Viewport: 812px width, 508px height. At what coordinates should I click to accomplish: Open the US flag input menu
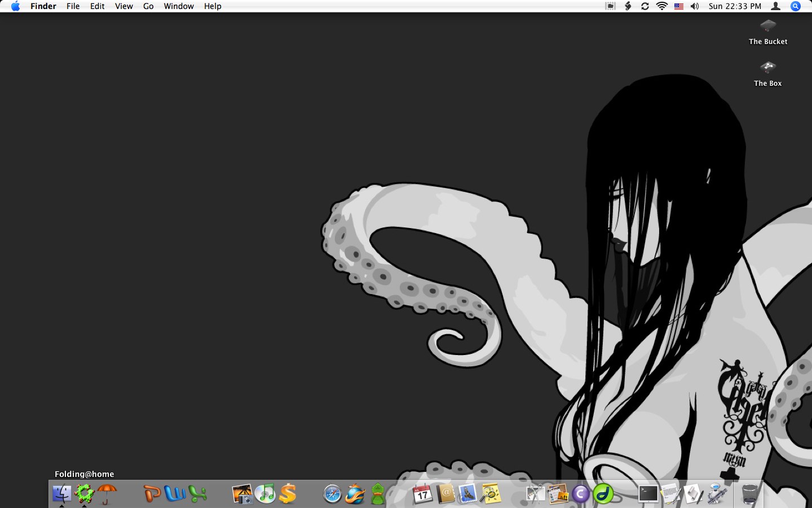679,6
